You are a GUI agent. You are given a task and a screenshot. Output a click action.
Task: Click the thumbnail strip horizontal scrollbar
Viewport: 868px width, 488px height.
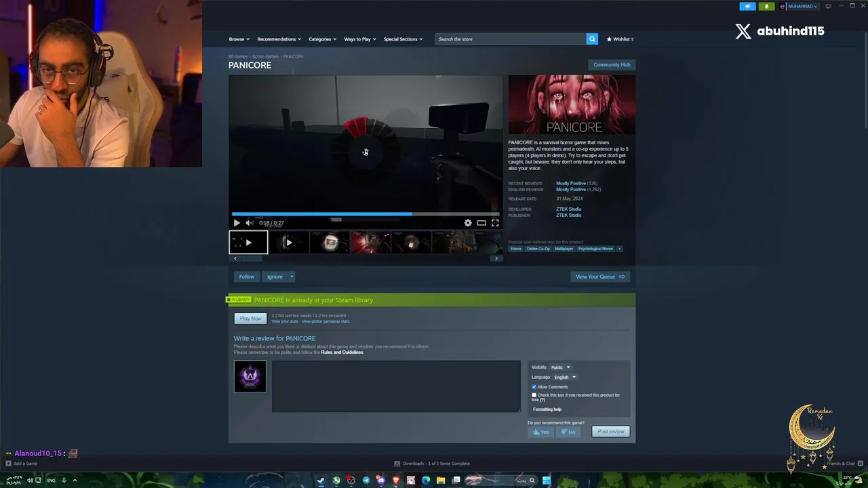coord(366,258)
